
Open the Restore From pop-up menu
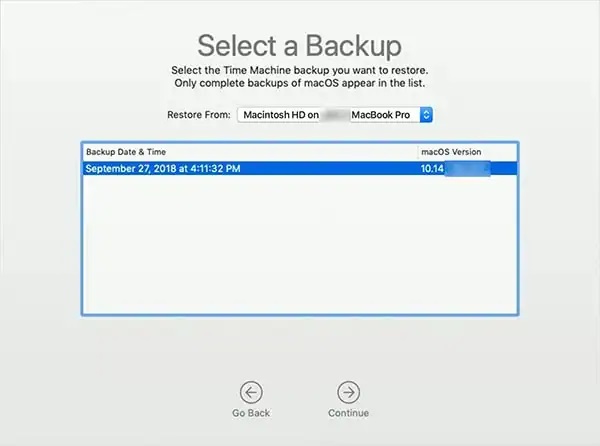pyautogui.click(x=335, y=115)
